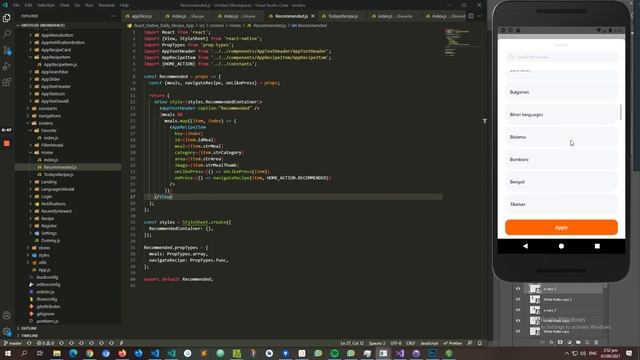Tap the Android back button in the emulator

tap(525, 246)
